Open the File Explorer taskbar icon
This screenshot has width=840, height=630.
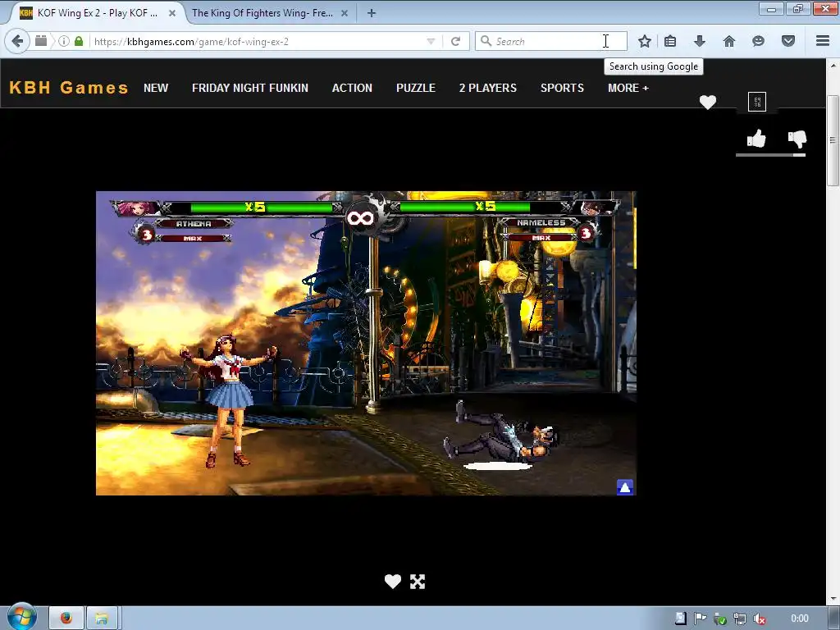pyautogui.click(x=102, y=619)
